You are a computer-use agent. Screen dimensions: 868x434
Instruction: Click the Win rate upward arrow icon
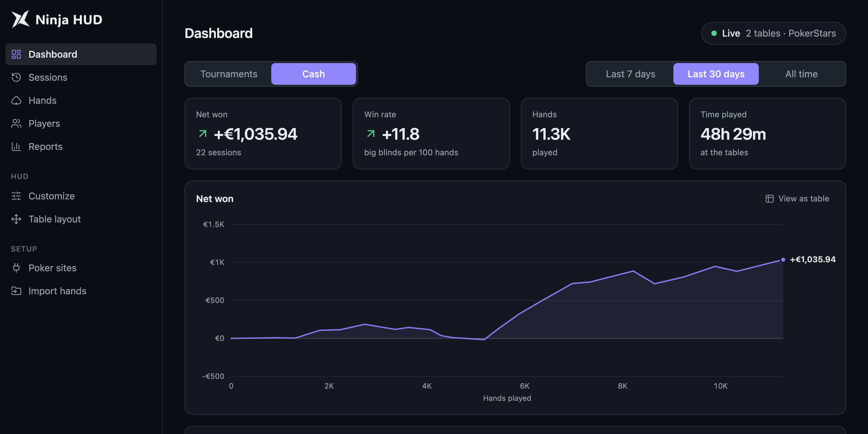tap(371, 134)
